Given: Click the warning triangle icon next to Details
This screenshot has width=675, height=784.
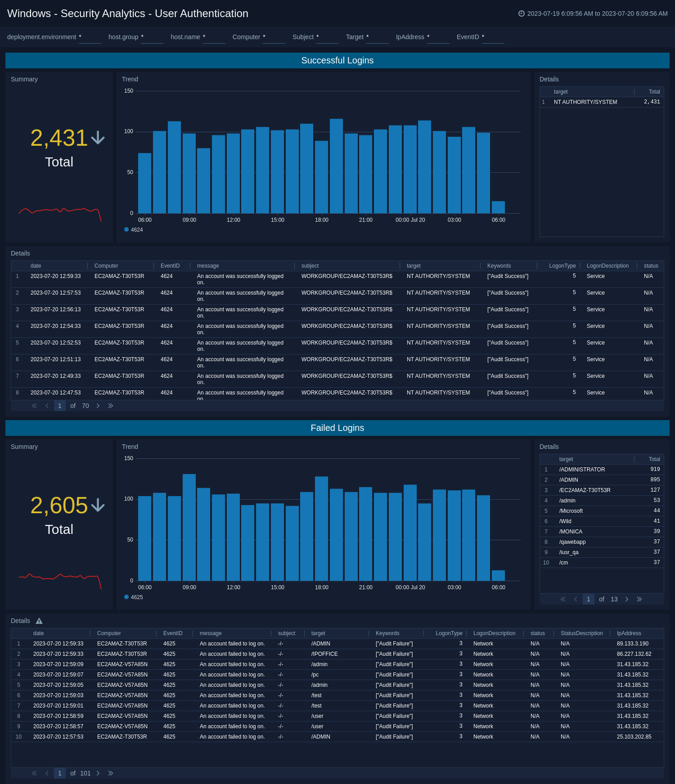Looking at the screenshot, I should [39, 621].
